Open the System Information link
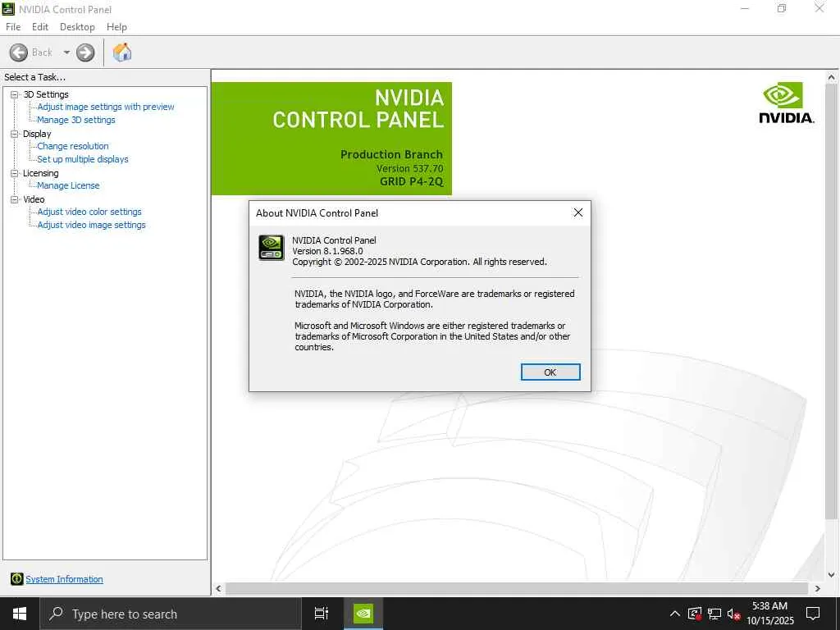 tap(64, 579)
